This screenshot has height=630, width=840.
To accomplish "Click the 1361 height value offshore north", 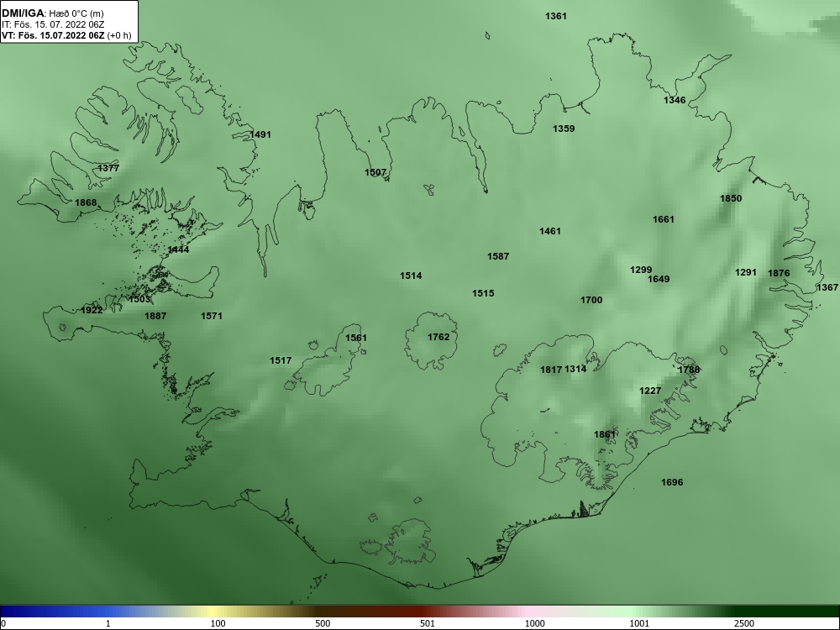I will 555,16.
